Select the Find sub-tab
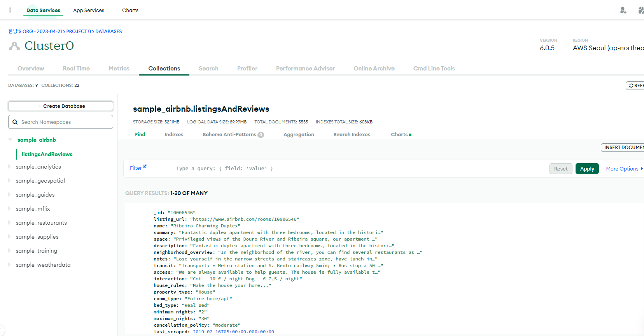644x336 pixels. [140, 135]
